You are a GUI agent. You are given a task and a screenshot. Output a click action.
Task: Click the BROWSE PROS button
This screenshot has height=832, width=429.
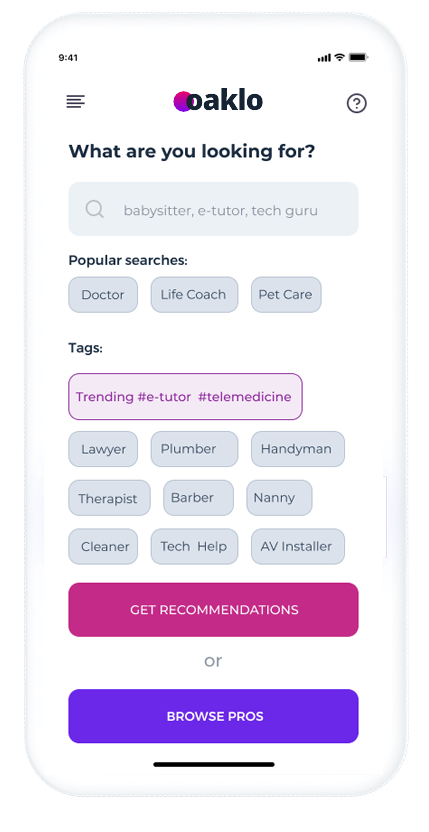213,716
